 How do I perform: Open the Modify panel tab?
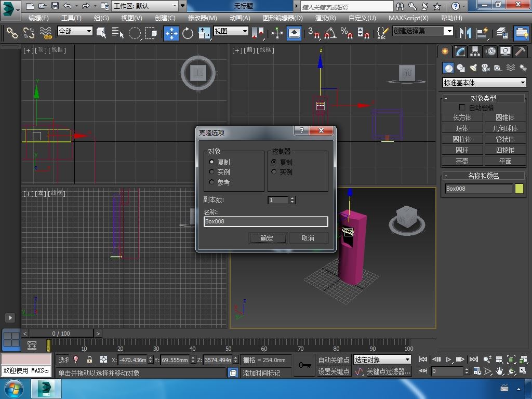pyautogui.click(x=460, y=51)
